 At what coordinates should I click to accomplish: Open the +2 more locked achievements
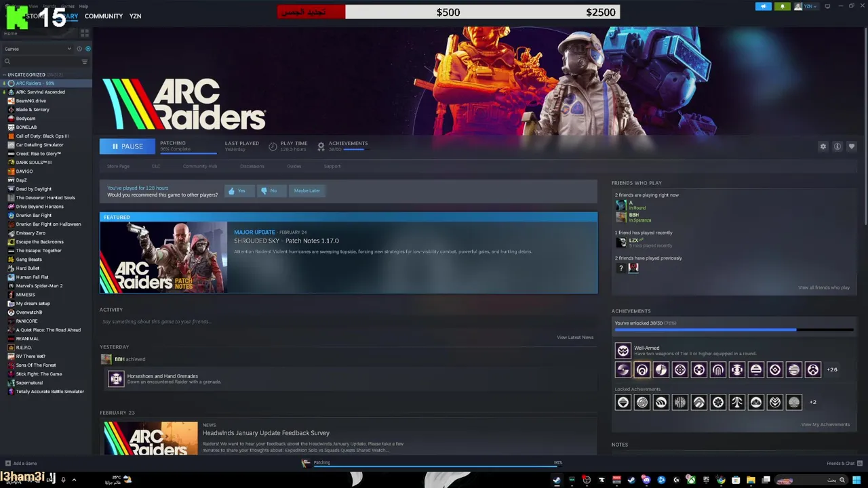tap(813, 402)
